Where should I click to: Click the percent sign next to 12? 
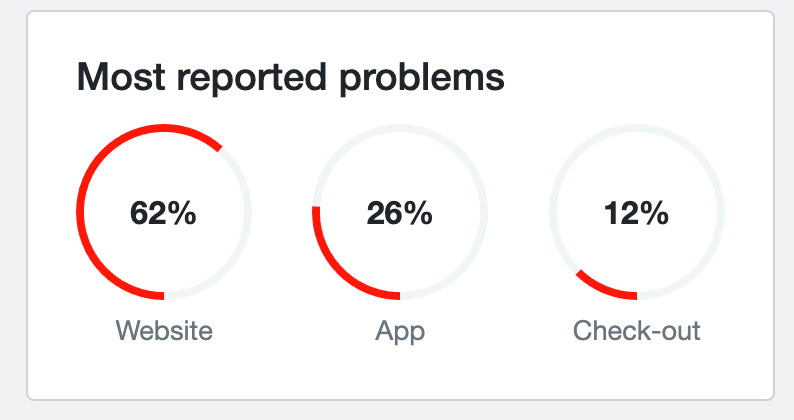[655, 213]
